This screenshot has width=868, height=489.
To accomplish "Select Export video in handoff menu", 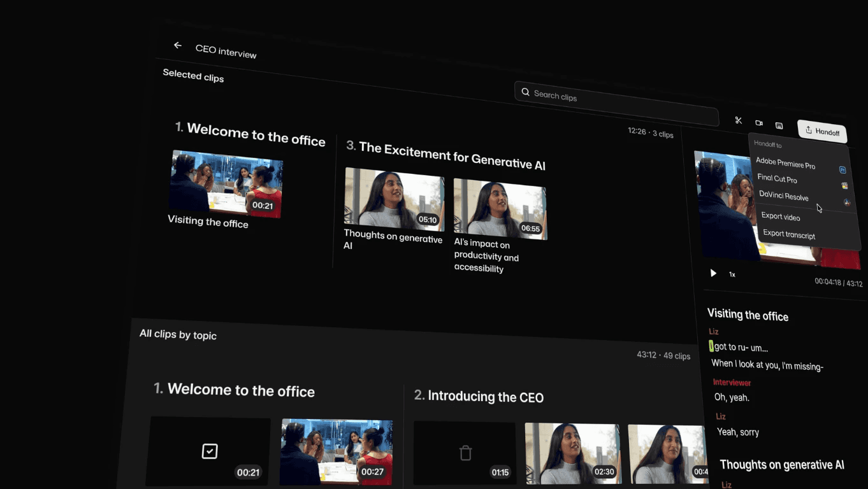I will (x=780, y=216).
